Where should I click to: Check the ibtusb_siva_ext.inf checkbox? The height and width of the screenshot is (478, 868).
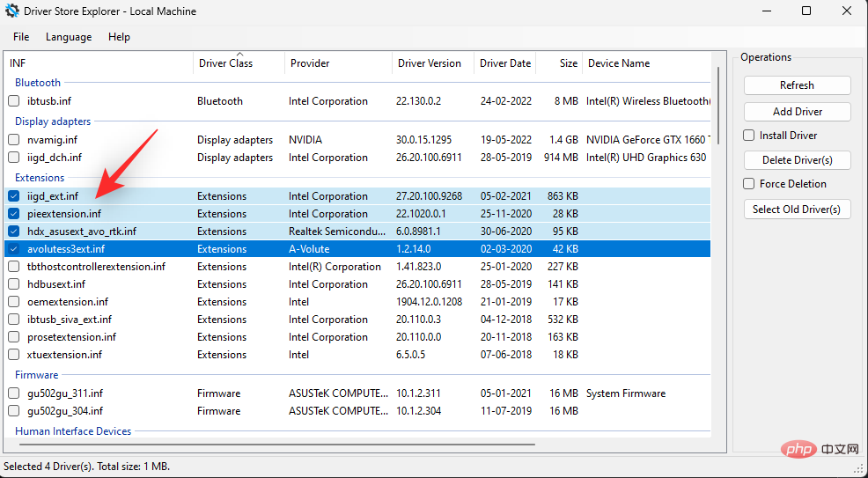coord(14,320)
